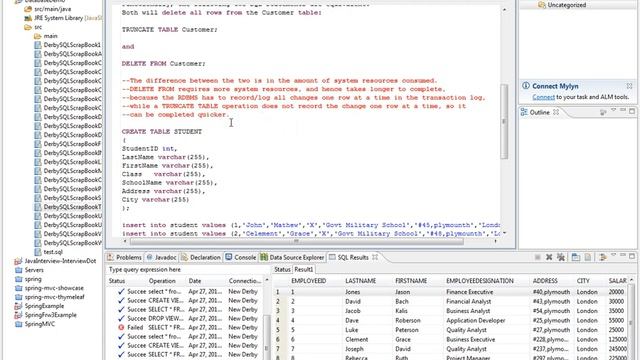Open the SQL Results filter icon
Screen dimensions: 640x360
click(602, 257)
